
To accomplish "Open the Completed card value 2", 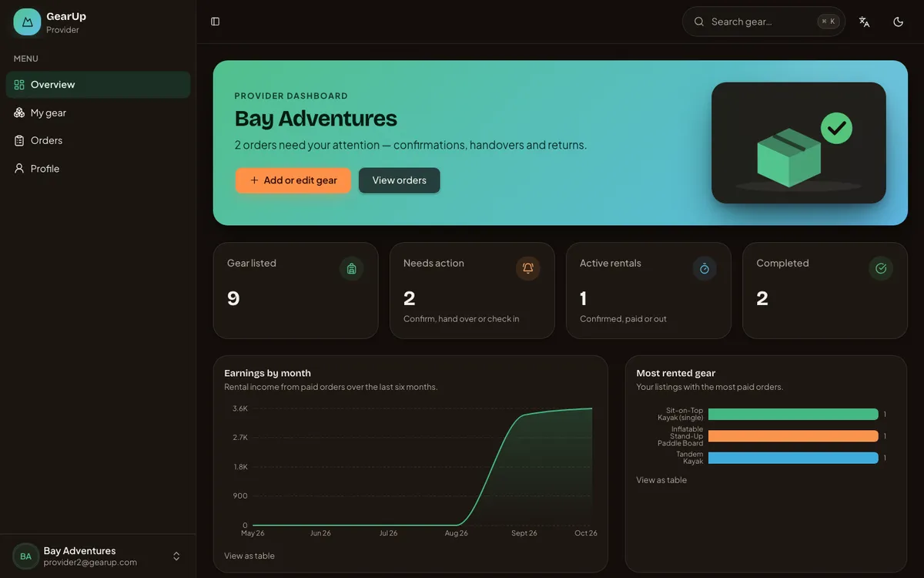I will click(762, 298).
